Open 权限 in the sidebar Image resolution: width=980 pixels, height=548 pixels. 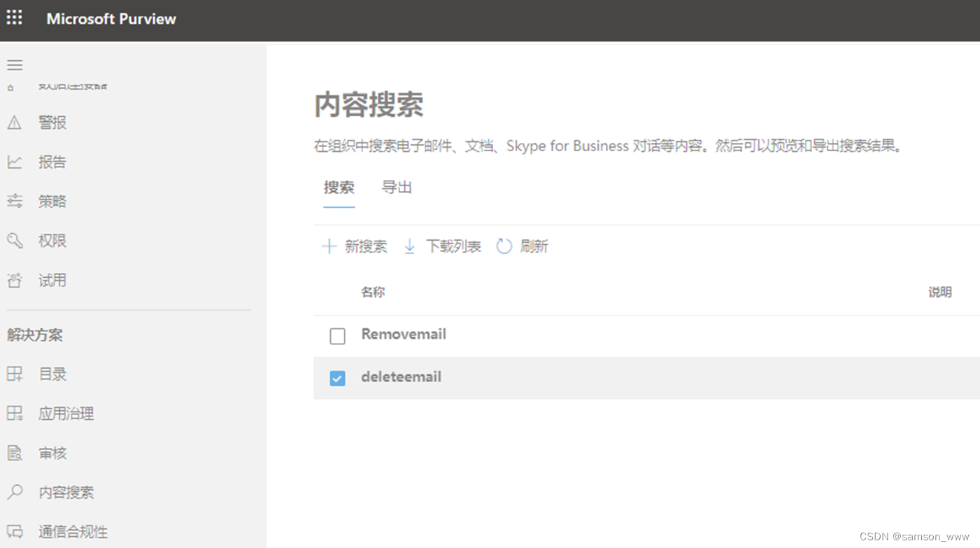pos(52,241)
